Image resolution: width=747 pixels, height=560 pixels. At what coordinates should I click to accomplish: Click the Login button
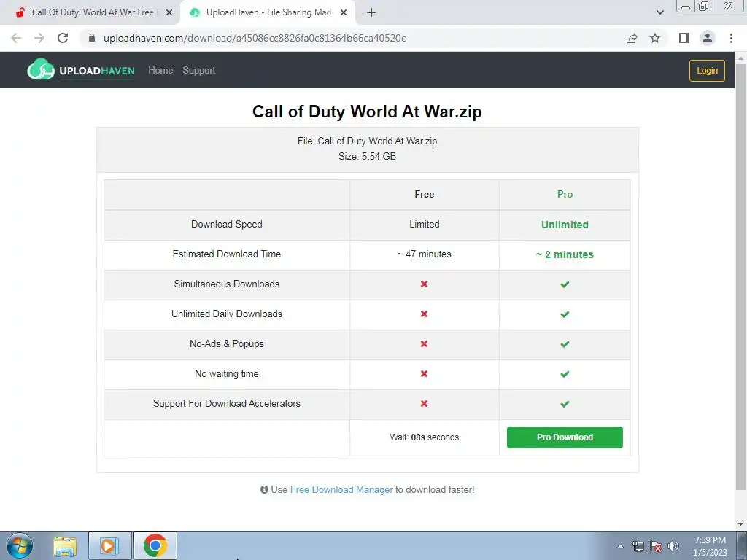pos(707,71)
